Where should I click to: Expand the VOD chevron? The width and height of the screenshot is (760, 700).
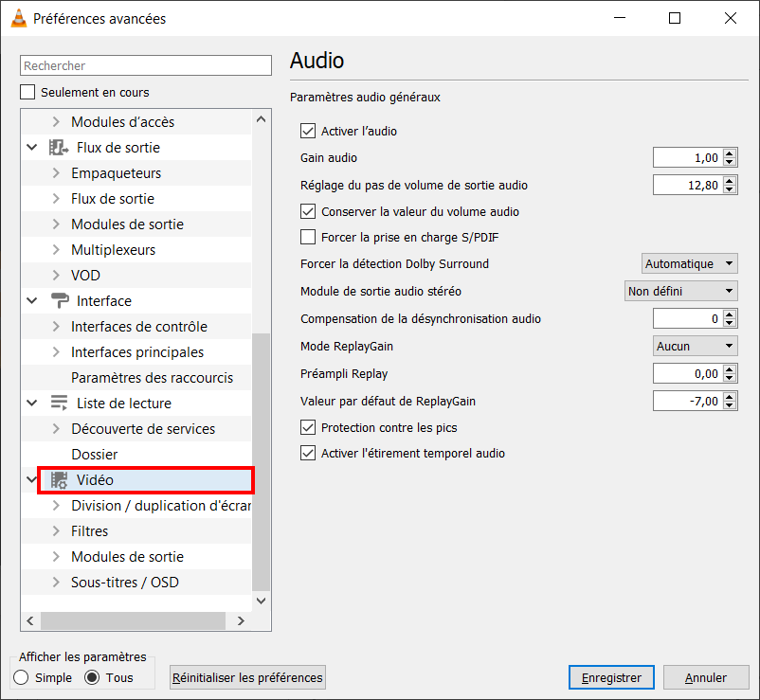click(56, 275)
